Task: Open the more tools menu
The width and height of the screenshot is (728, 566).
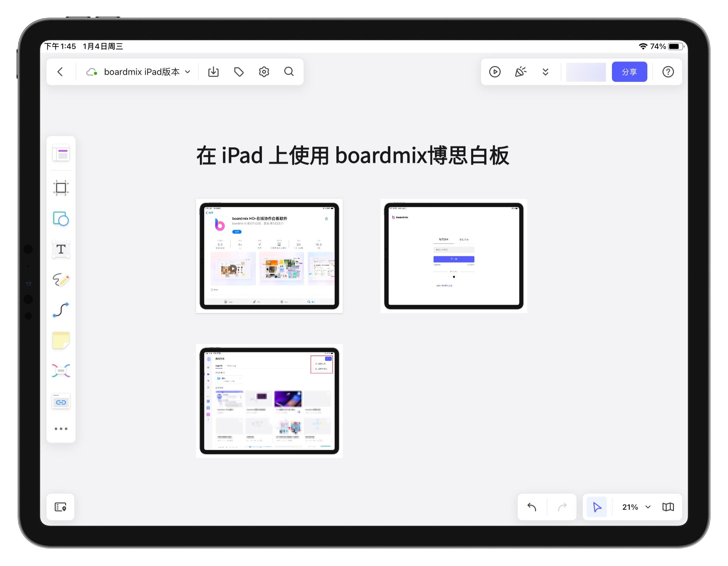Action: pyautogui.click(x=60, y=429)
